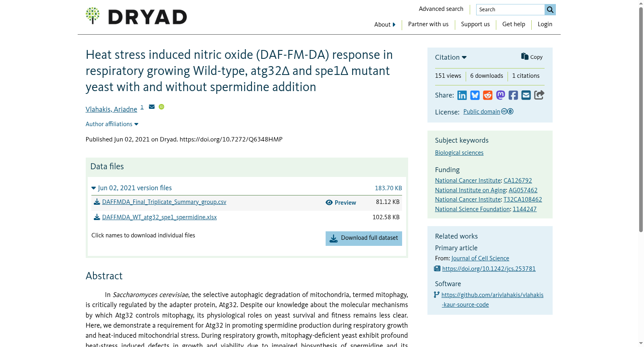The height and width of the screenshot is (347, 644).
Task: Expand the Citation dropdown
Action: [451, 57]
